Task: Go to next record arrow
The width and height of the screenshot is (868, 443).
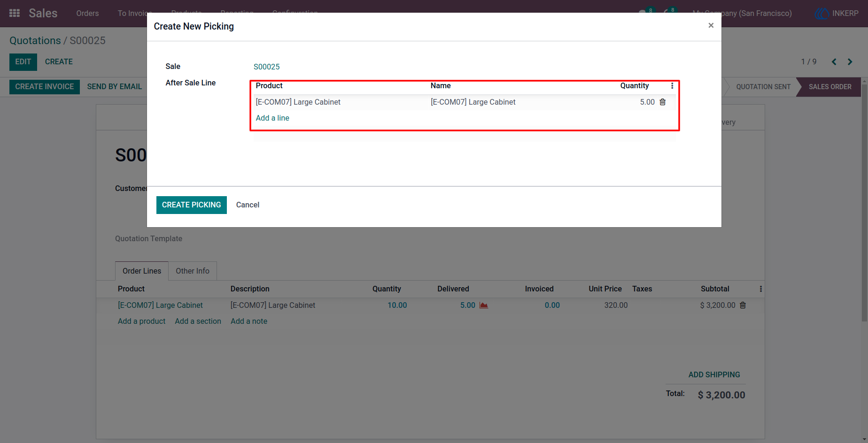Action: point(850,62)
